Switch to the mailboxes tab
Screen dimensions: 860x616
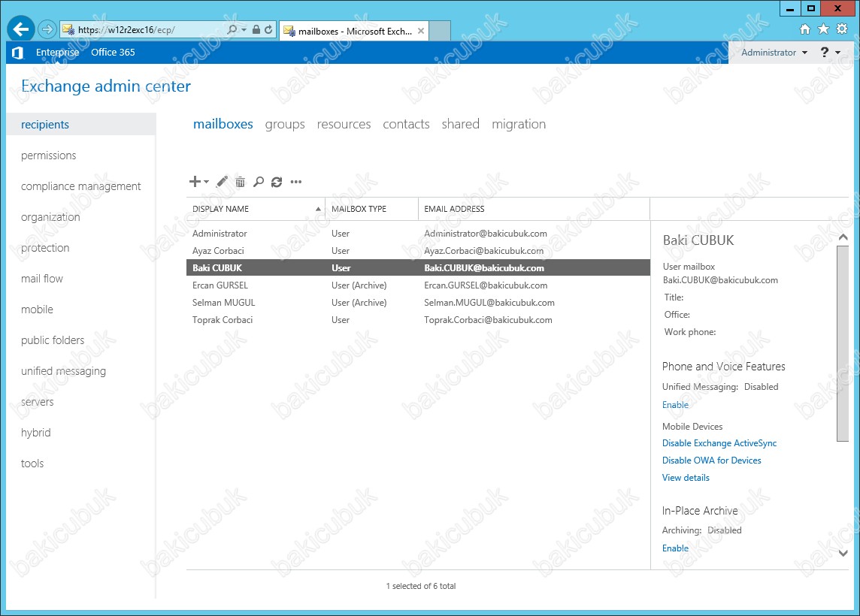pyautogui.click(x=223, y=124)
